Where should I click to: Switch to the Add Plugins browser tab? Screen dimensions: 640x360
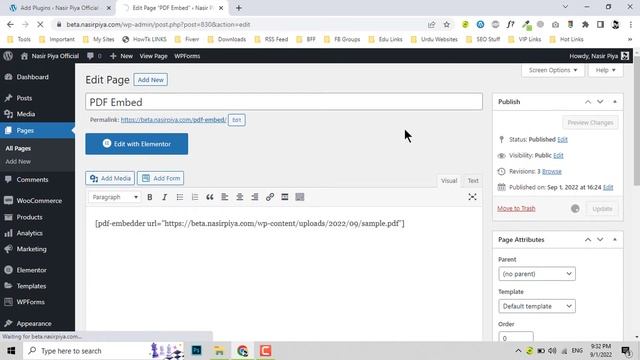tap(60, 8)
